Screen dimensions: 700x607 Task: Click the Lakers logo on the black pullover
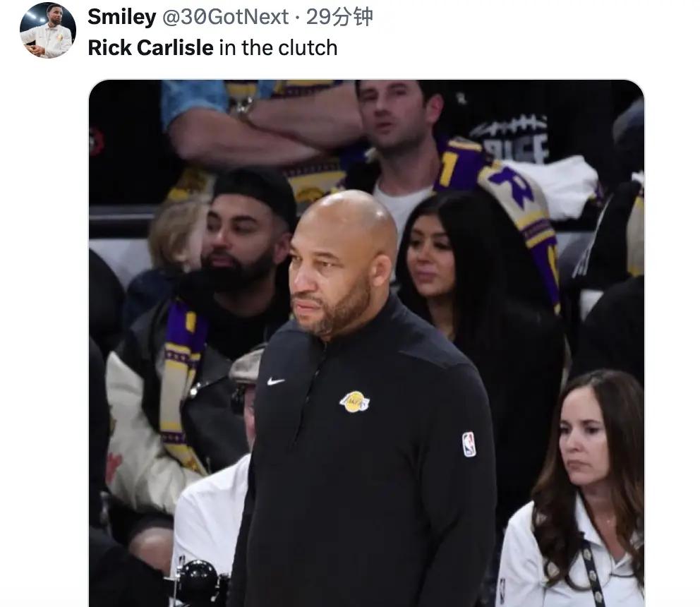point(354,402)
